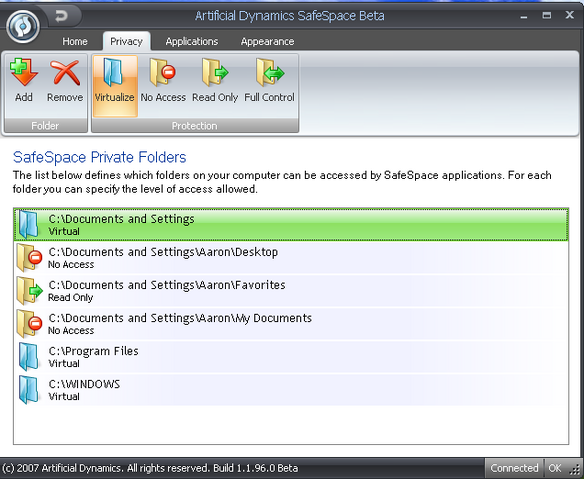
Task: Click the OK status indicator
Action: click(x=555, y=468)
